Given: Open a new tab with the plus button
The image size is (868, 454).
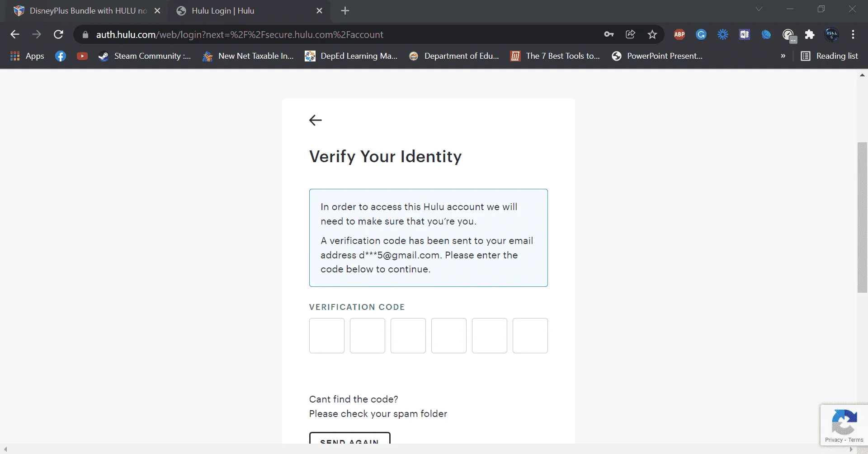Looking at the screenshot, I should [x=345, y=11].
